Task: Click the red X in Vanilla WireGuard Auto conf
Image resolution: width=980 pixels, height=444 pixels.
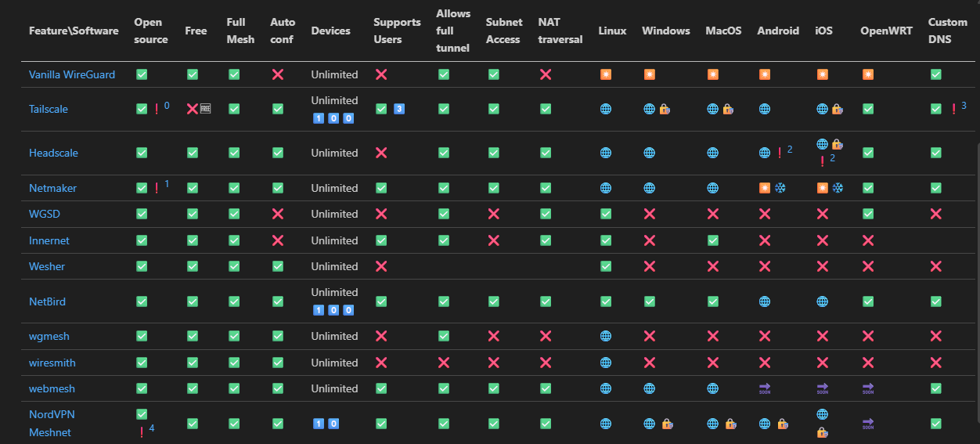Action: click(x=277, y=74)
